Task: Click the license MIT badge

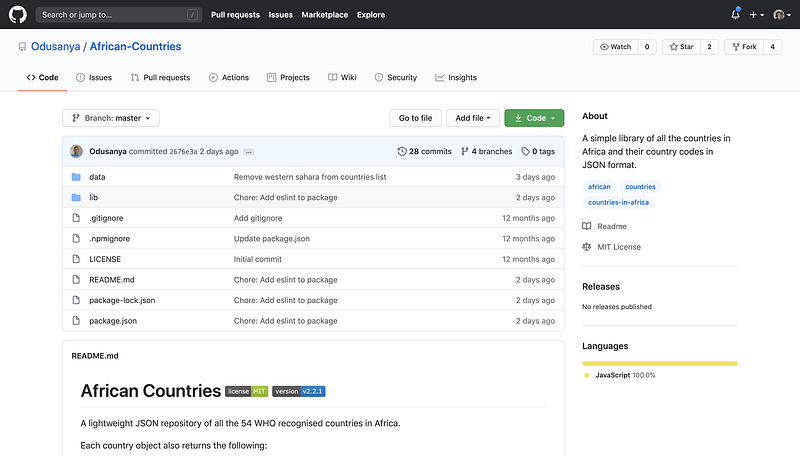Action: pyautogui.click(x=246, y=391)
